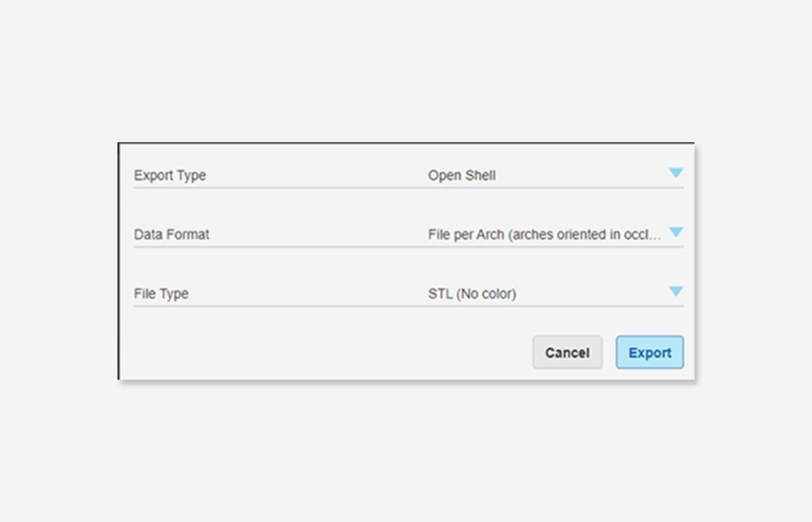The height and width of the screenshot is (522, 812).
Task: Click empty dialog space left of Cancel
Action: [317, 352]
